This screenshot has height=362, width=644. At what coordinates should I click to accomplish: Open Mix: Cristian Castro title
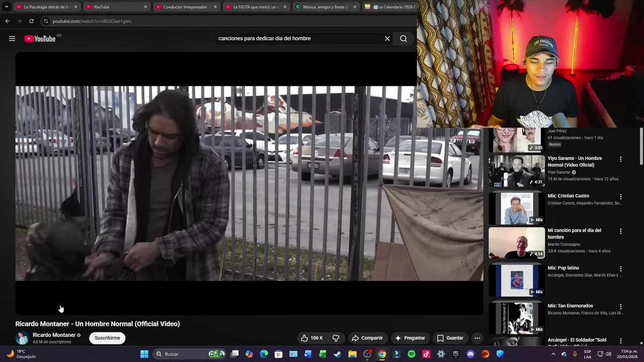pyautogui.click(x=568, y=196)
